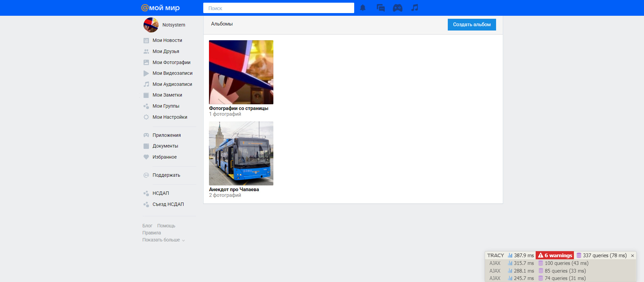644x282 pixels.
Task: Open the 85 queries AJAX row
Action: pyautogui.click(x=562, y=271)
